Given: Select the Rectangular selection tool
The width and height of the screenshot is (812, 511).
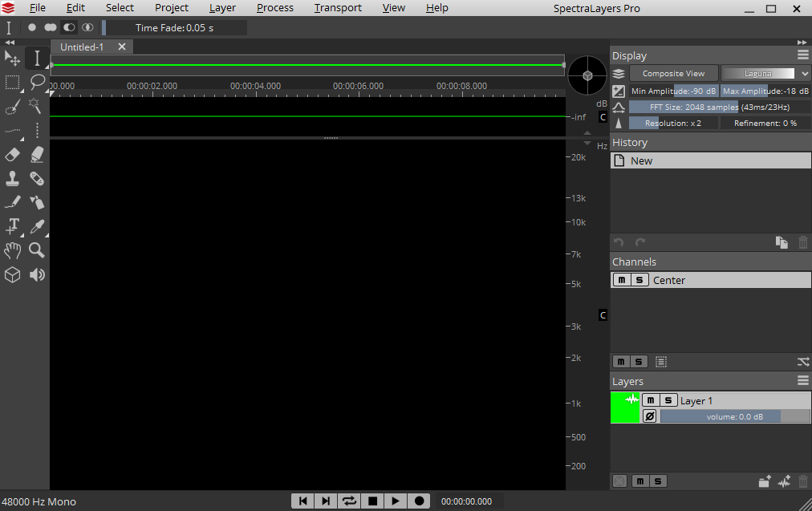Looking at the screenshot, I should pos(13,82).
